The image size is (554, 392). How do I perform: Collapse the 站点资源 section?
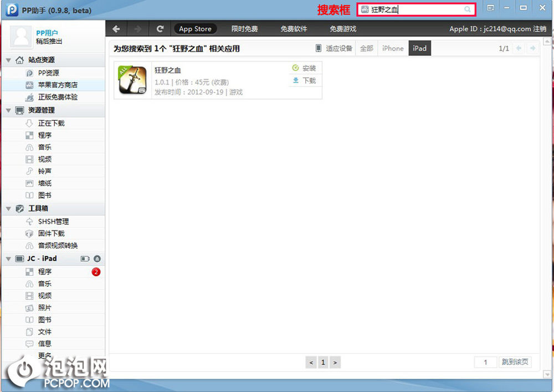[x=8, y=60]
